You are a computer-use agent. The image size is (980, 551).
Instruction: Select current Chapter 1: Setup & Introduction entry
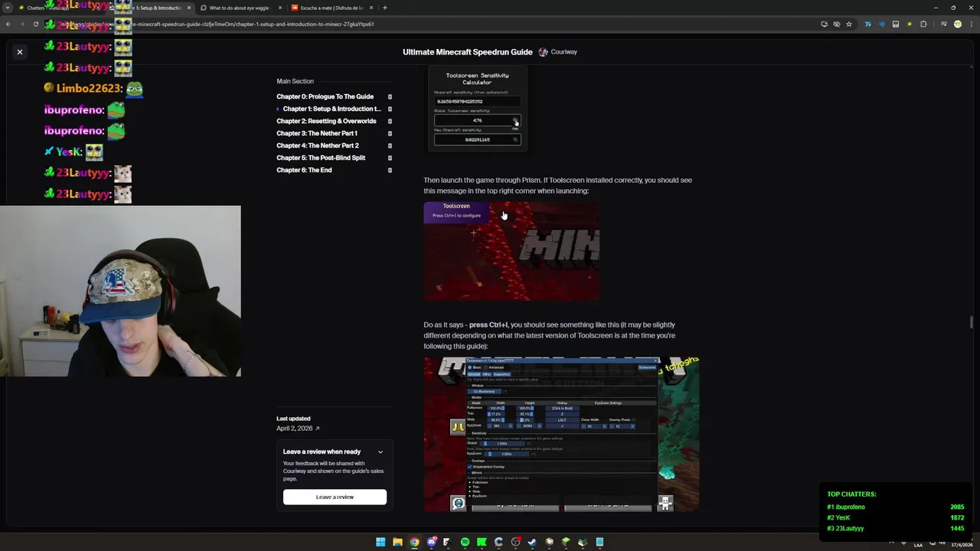coord(332,109)
